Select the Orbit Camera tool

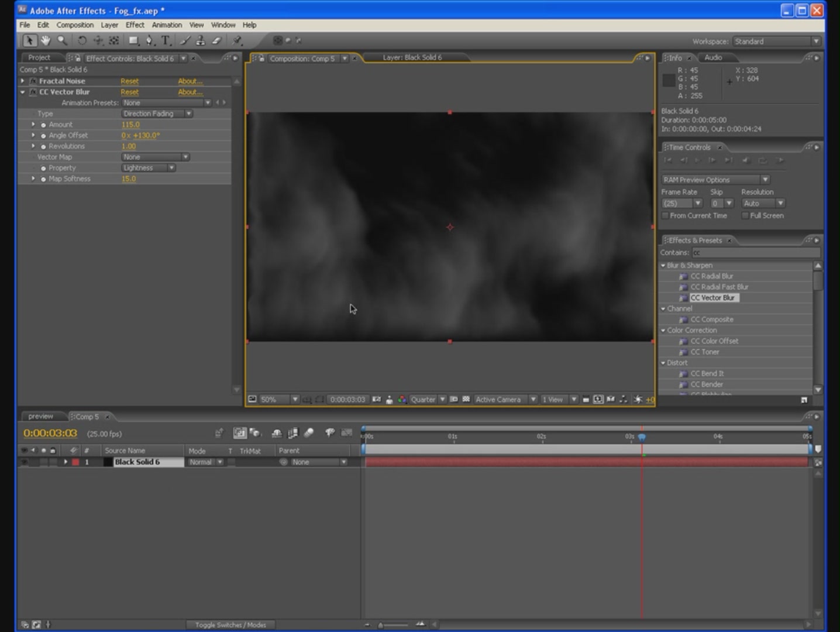pos(98,40)
